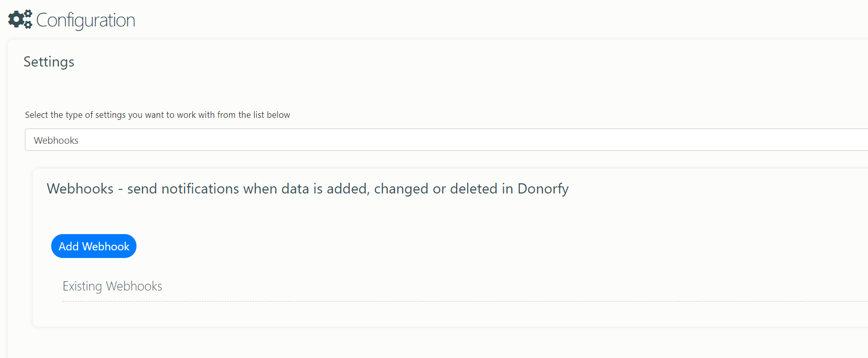Click the small upper gear of Configuration icon
The image size is (868, 358).
pos(28,13)
